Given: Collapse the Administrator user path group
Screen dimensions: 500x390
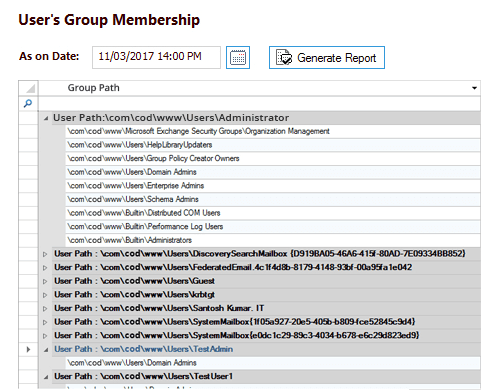Looking at the screenshot, I should point(46,118).
